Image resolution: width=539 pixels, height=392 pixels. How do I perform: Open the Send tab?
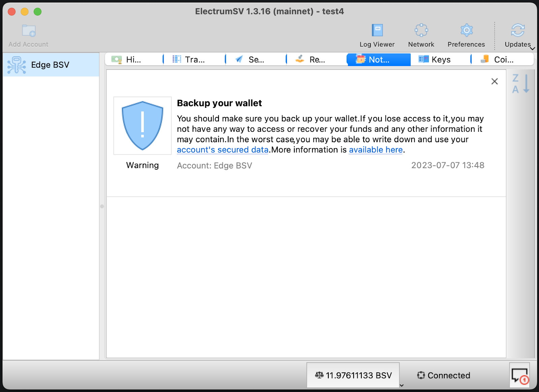tap(256, 60)
